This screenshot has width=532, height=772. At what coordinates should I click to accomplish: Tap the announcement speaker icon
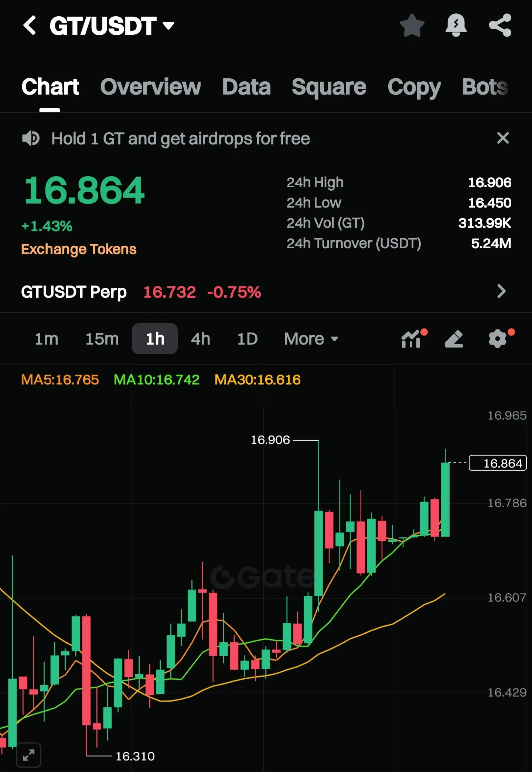[31, 139]
